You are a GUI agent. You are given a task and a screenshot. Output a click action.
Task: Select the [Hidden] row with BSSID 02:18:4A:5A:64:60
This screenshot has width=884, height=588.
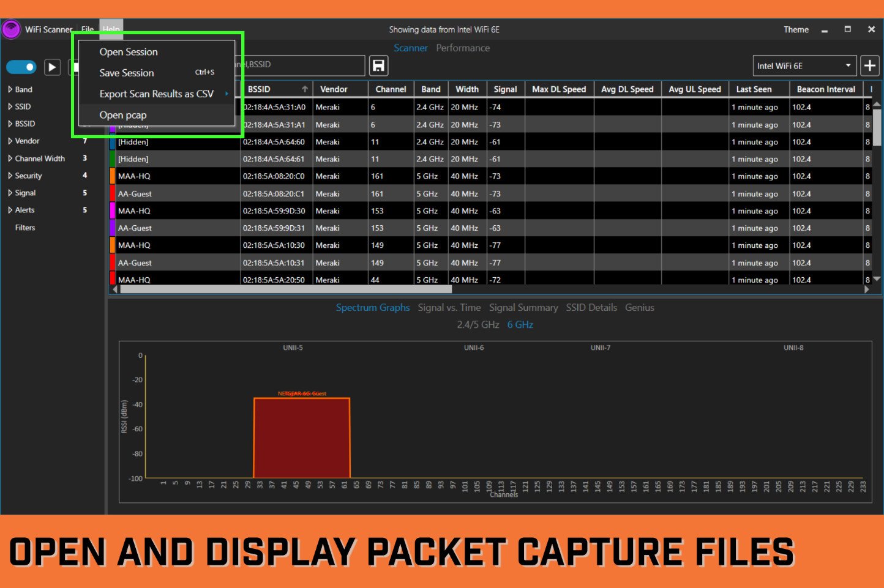pos(490,142)
